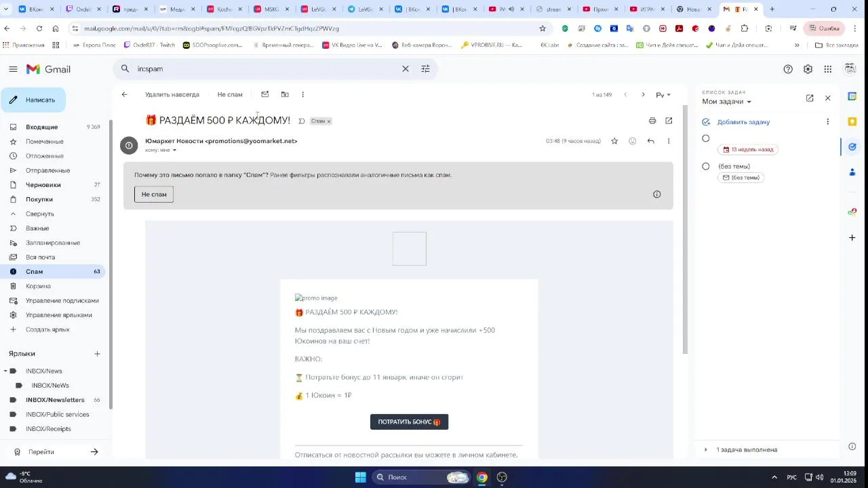Open Google Calendar side panel icon

852,96
